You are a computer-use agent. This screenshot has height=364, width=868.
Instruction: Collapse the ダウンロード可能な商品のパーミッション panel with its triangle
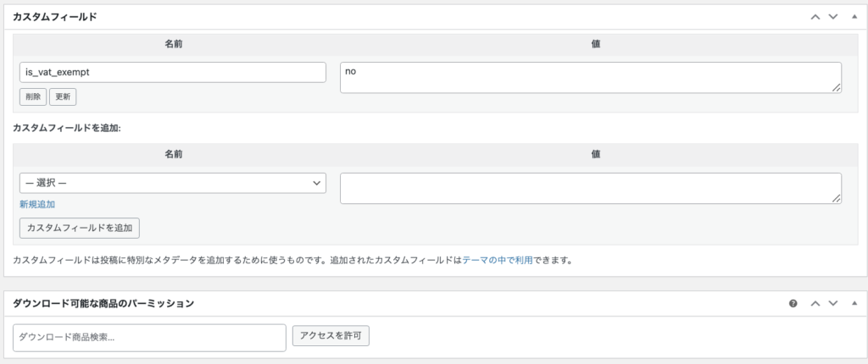854,303
